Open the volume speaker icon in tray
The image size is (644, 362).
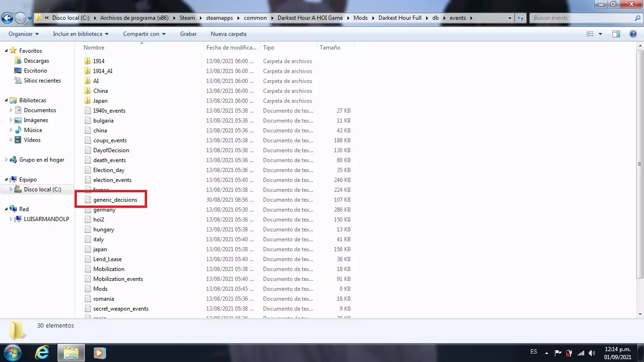pyautogui.click(x=592, y=353)
